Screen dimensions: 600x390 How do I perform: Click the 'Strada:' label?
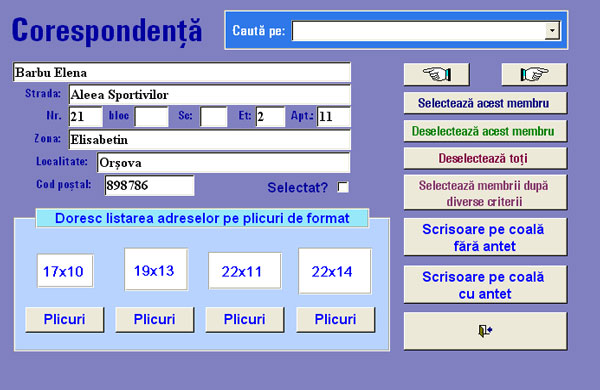[x=43, y=93]
